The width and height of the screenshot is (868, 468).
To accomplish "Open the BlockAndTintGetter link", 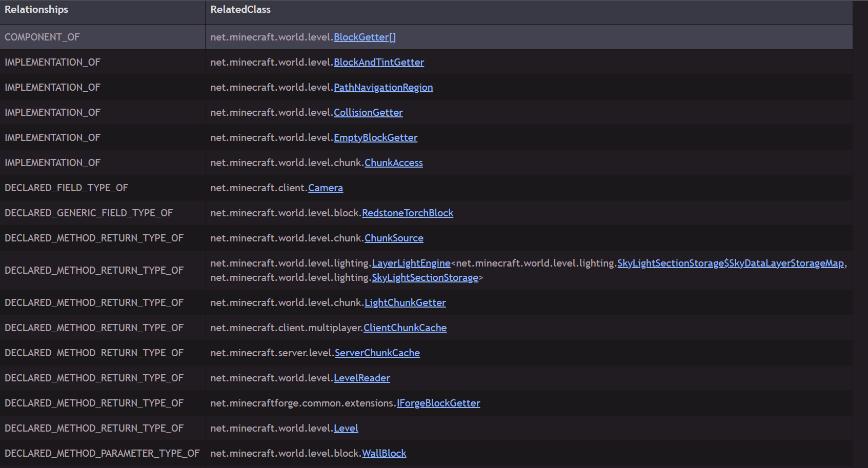I will point(378,62).
